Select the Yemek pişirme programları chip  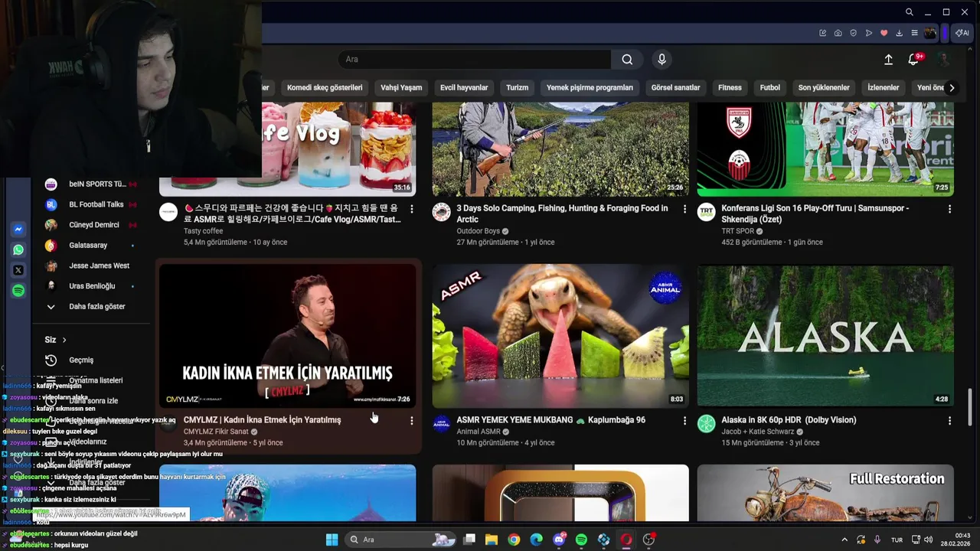590,87
